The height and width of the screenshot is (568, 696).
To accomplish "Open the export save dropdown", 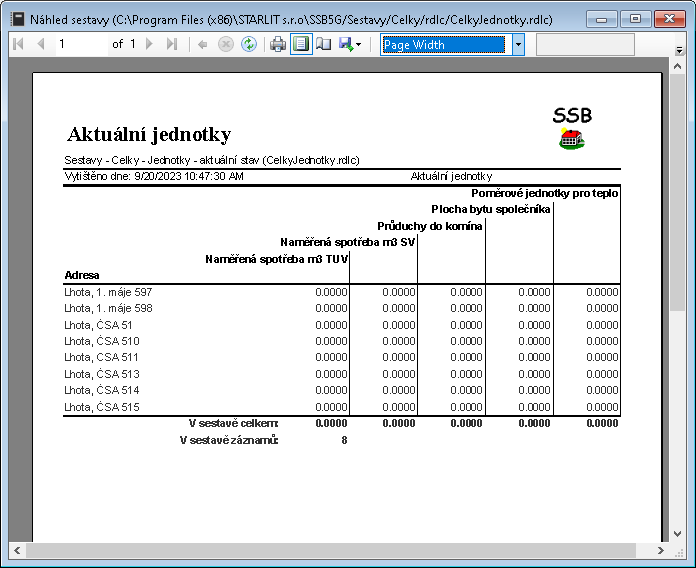I will coord(350,44).
